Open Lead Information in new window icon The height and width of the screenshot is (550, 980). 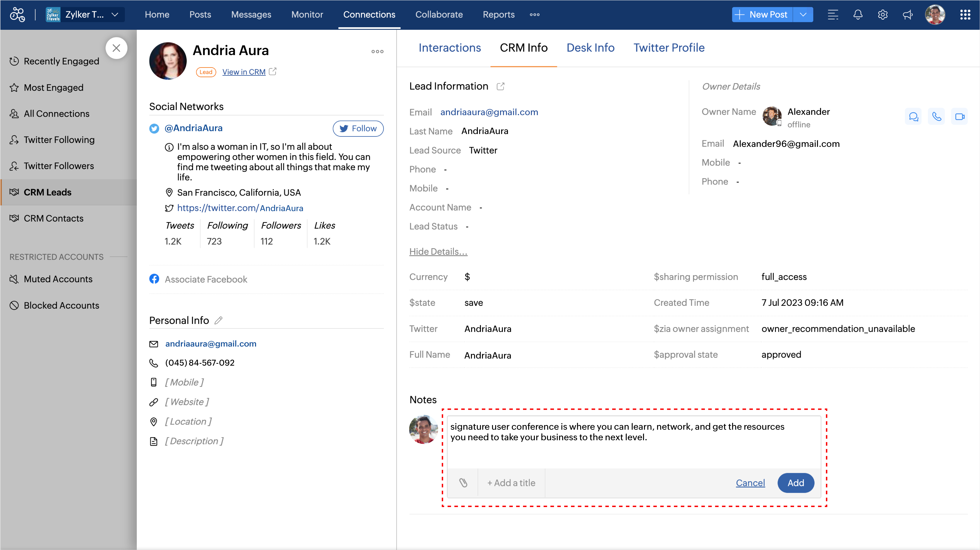pyautogui.click(x=501, y=86)
